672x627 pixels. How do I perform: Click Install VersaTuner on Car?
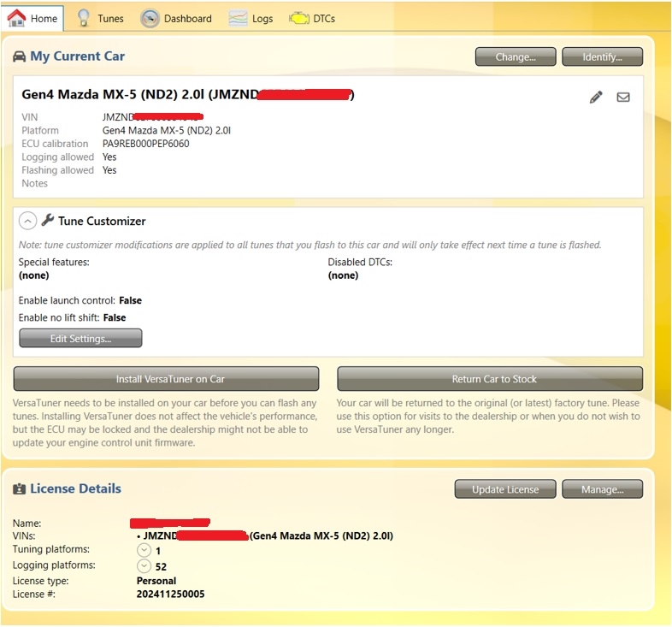pos(166,379)
